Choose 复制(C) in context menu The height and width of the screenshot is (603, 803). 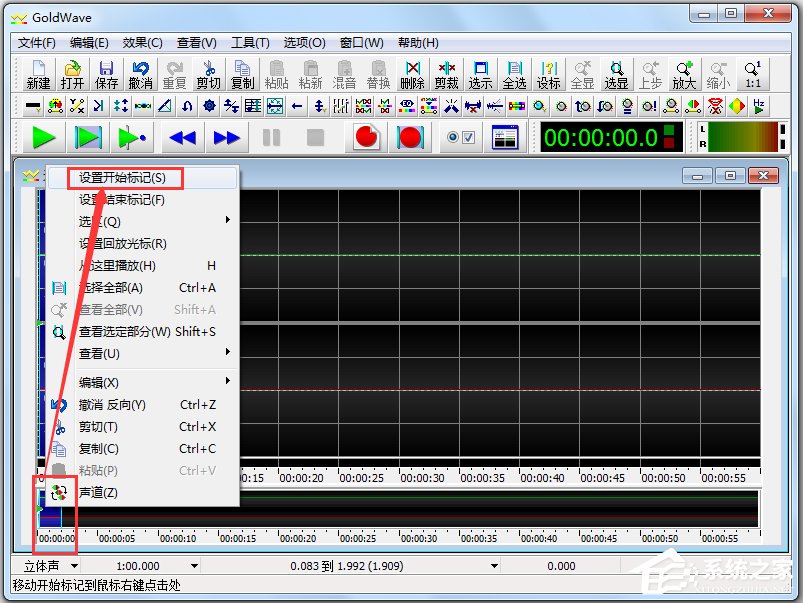coord(142,449)
